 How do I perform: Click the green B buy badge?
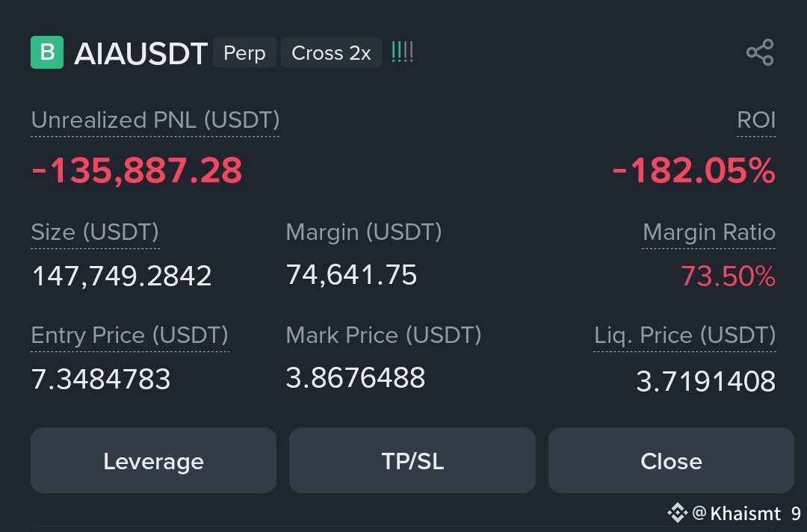[47, 53]
